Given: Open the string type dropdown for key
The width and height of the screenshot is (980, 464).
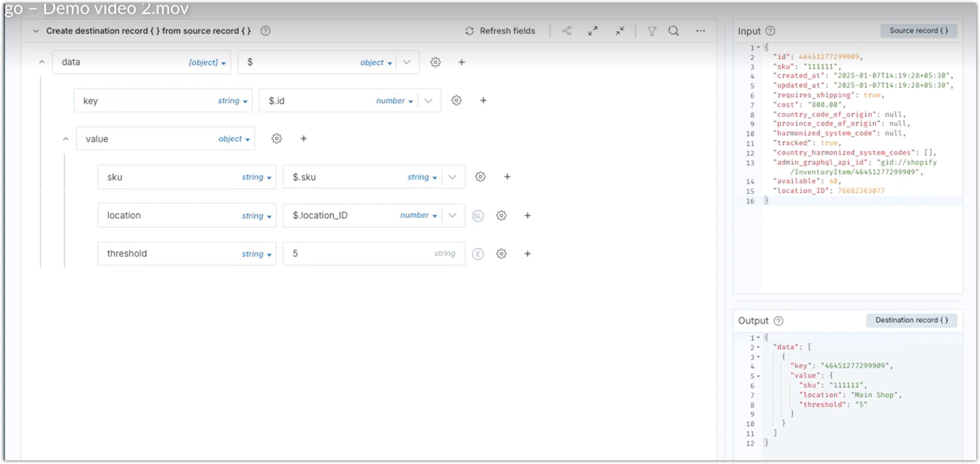Looking at the screenshot, I should click(232, 101).
